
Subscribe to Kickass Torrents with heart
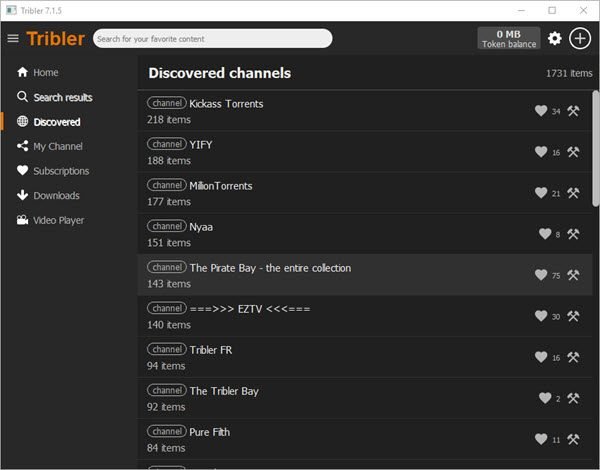click(541, 111)
